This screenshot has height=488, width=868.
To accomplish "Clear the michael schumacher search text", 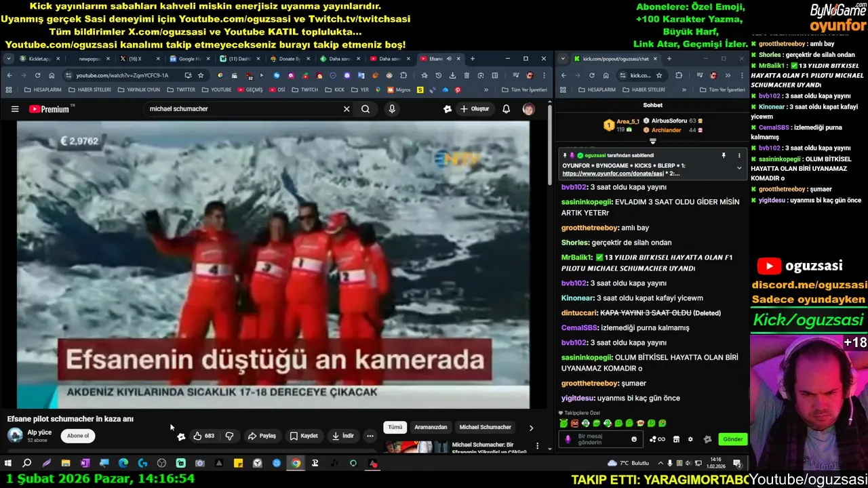I will click(x=347, y=108).
